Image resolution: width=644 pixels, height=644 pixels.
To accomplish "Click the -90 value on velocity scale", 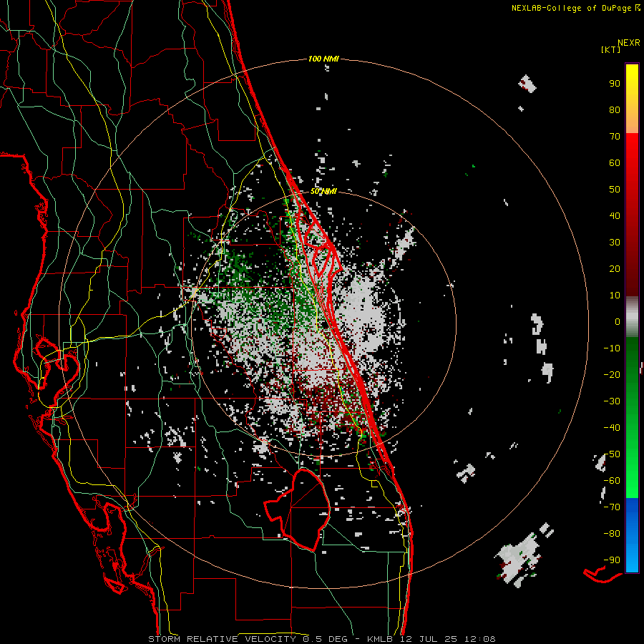I will [x=612, y=560].
